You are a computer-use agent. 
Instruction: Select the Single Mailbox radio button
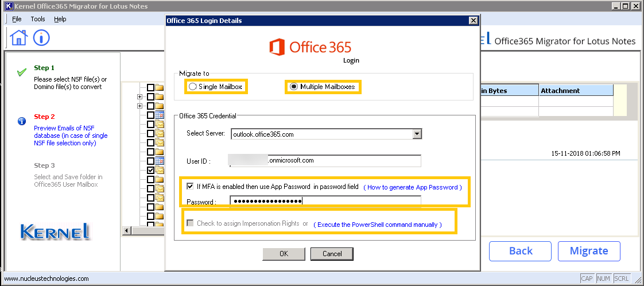(x=192, y=87)
